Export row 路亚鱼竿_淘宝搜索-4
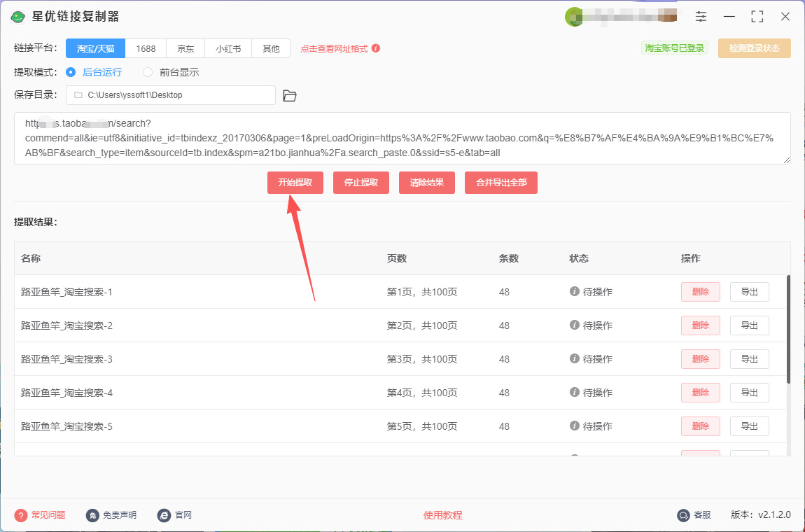This screenshot has height=532, width=805. [x=750, y=393]
